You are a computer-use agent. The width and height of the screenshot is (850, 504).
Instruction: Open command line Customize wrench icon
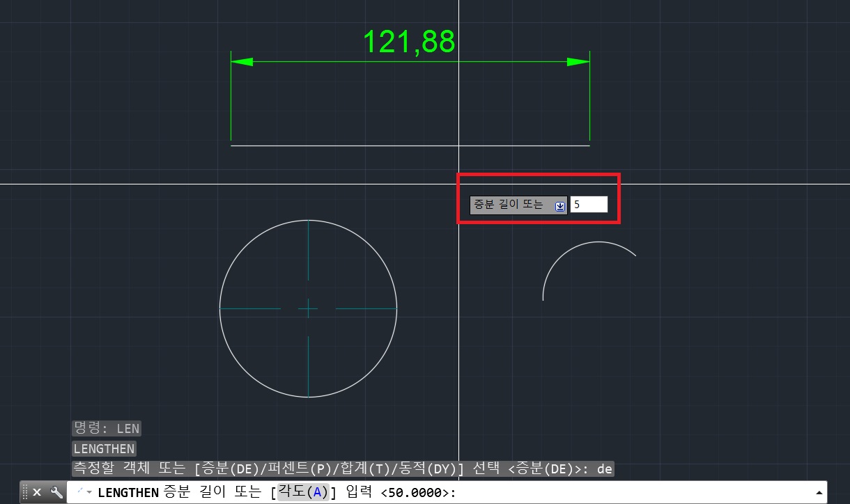click(57, 492)
